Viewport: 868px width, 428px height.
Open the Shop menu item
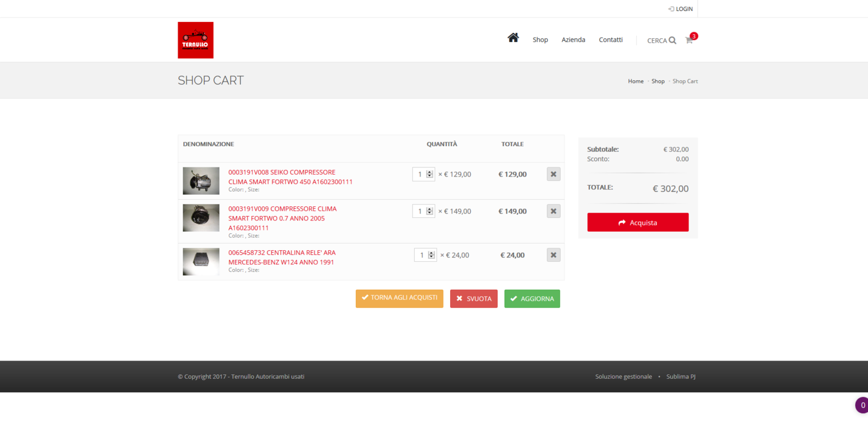coord(540,40)
